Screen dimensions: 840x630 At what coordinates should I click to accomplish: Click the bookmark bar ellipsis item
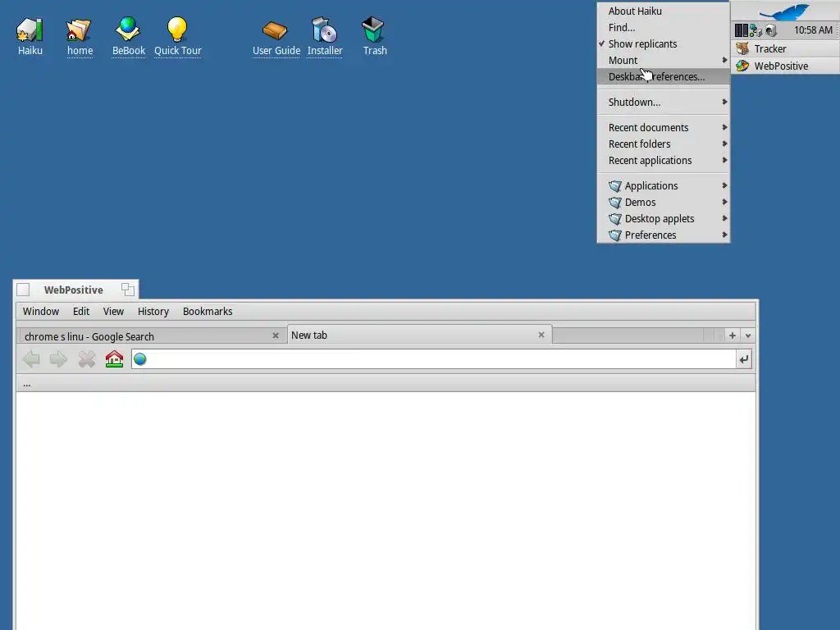(27, 384)
